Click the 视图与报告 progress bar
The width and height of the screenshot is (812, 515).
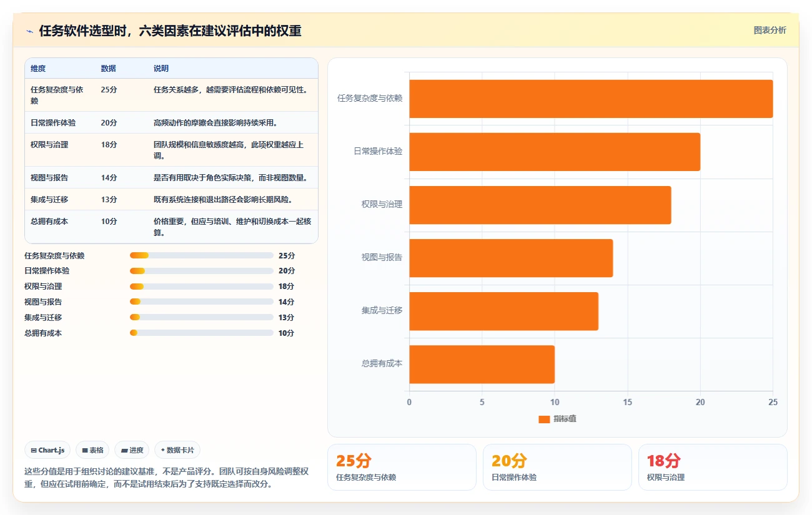202,302
